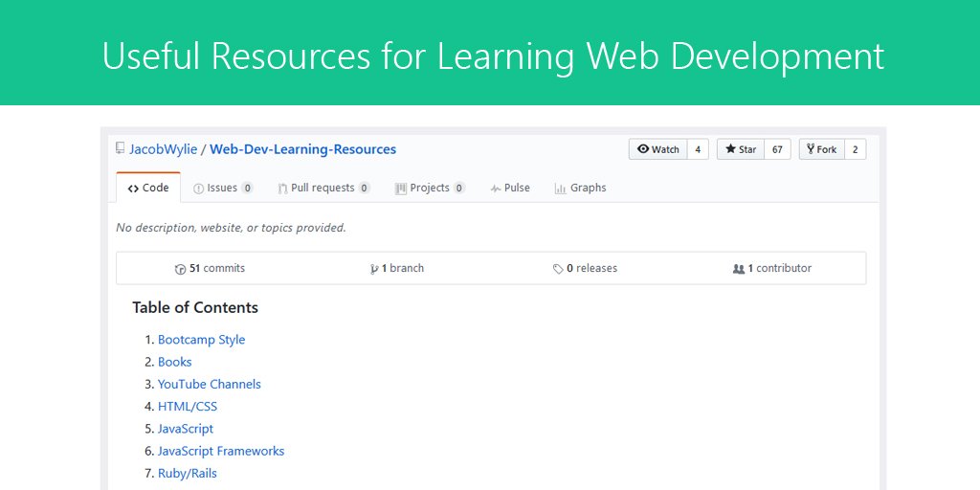Screen dimensions: 980x490
Task: Go to HTML/CSS section
Action: (188, 406)
